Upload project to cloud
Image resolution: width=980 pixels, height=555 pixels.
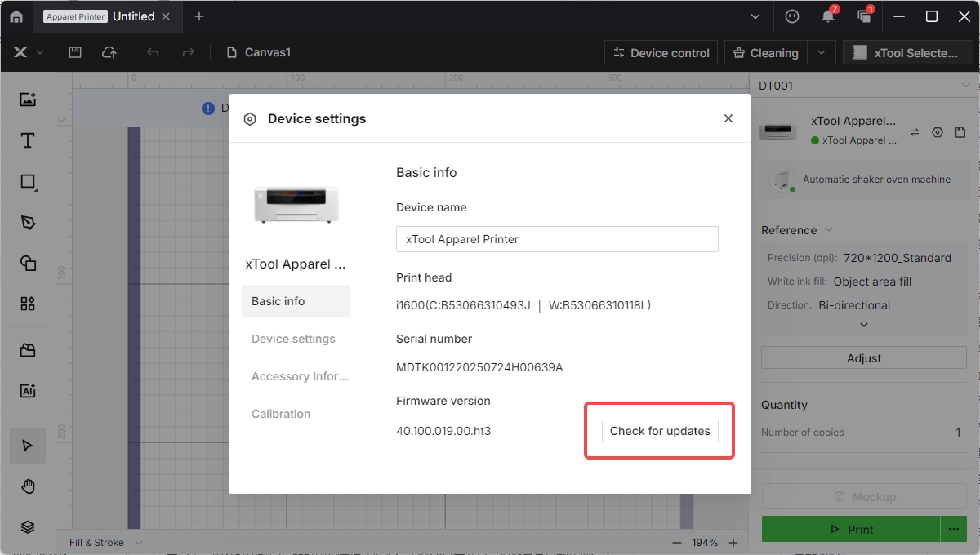click(x=109, y=52)
